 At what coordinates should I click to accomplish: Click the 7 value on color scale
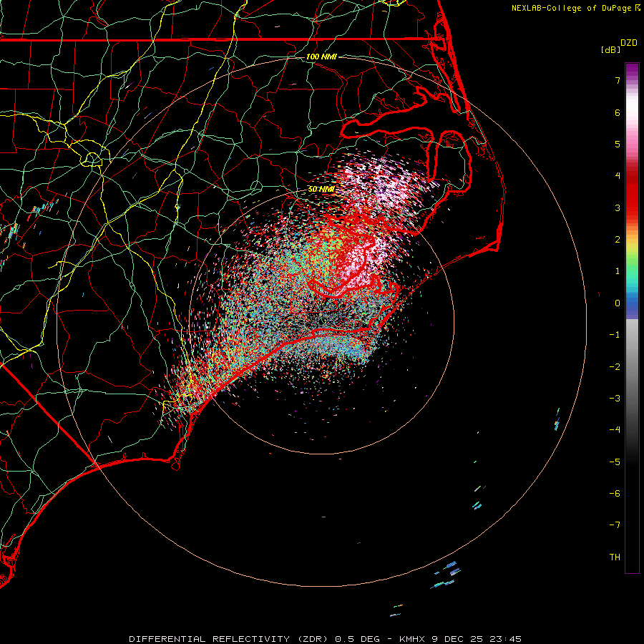pyautogui.click(x=618, y=80)
